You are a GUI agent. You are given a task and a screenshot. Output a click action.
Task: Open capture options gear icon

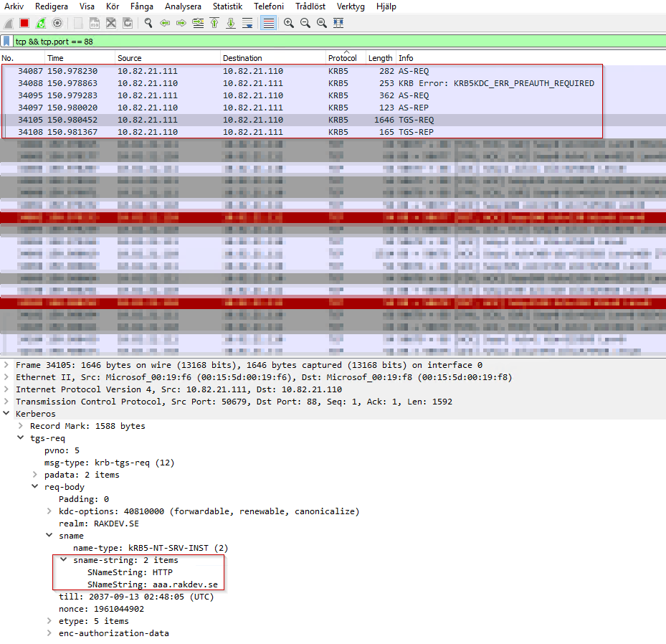pos(57,23)
